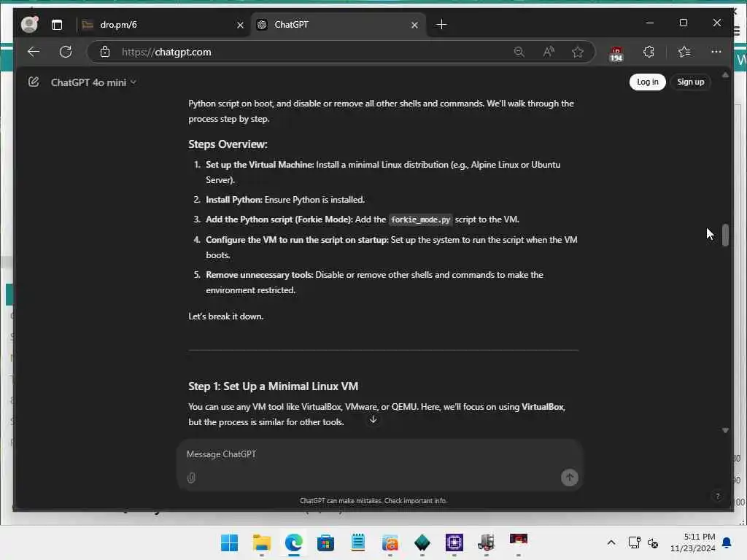Image resolution: width=747 pixels, height=560 pixels.
Task: Reload the page with the refresh icon
Action: pyautogui.click(x=66, y=52)
